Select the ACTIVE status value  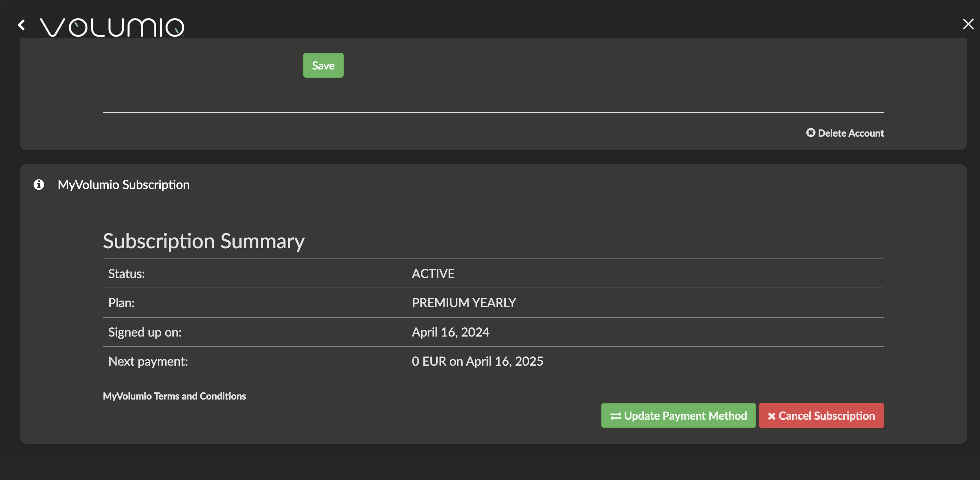(433, 273)
